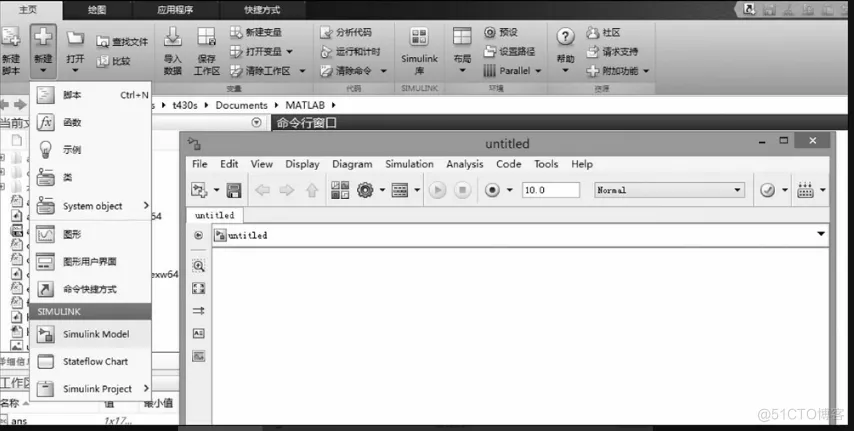Click the Model Configuration gear icon

365,190
